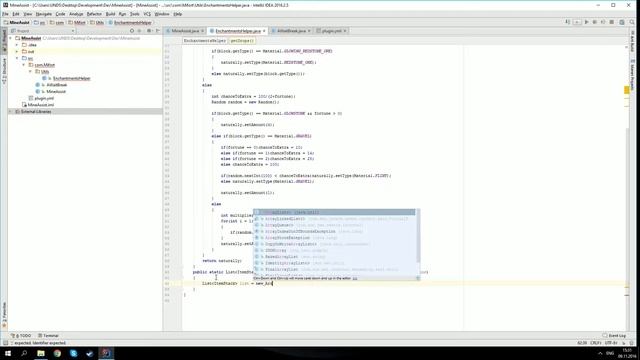Screen dimensions: 640x360
Task: Click the EnchantmentsHelper class breadcrumb above editor
Action: (204, 41)
